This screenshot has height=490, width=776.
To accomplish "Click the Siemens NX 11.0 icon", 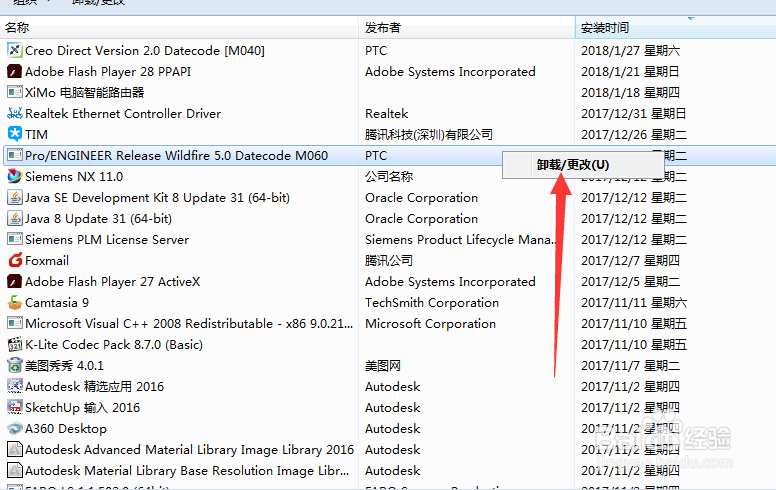I will tap(15, 177).
